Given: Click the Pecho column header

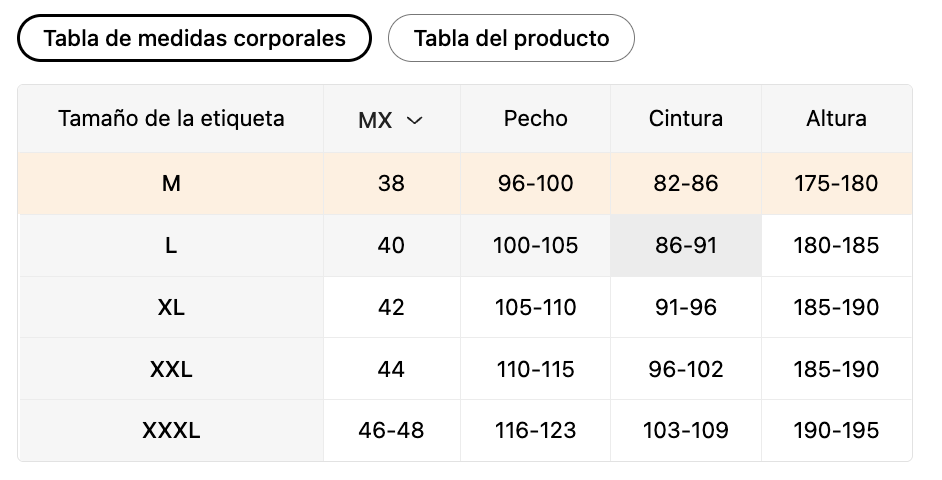Looking at the screenshot, I should click(535, 119).
